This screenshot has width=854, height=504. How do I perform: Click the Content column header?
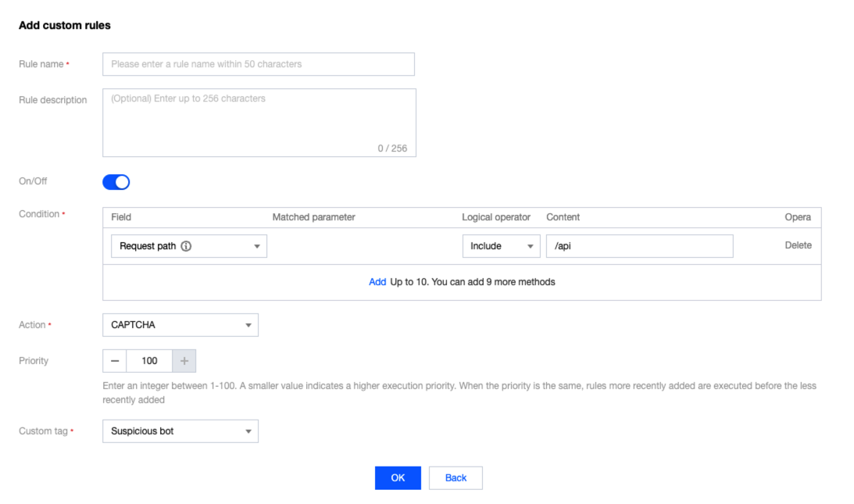pyautogui.click(x=563, y=217)
